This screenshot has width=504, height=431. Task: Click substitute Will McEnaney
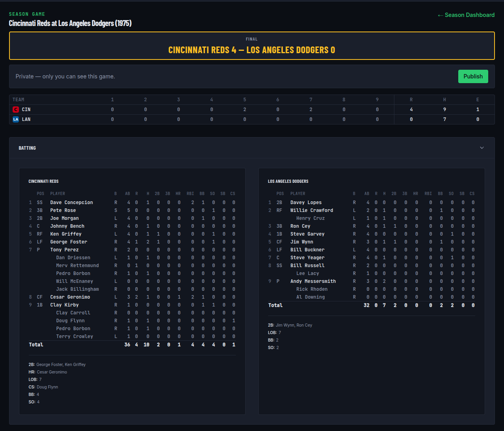(x=75, y=281)
